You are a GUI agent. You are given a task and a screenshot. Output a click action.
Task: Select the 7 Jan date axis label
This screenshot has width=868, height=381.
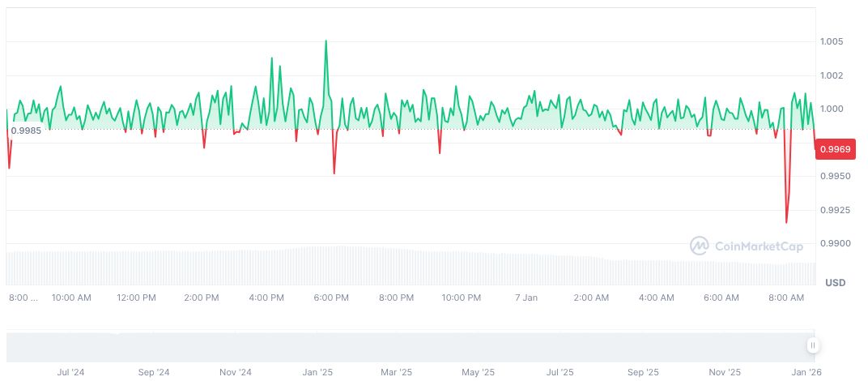point(526,298)
